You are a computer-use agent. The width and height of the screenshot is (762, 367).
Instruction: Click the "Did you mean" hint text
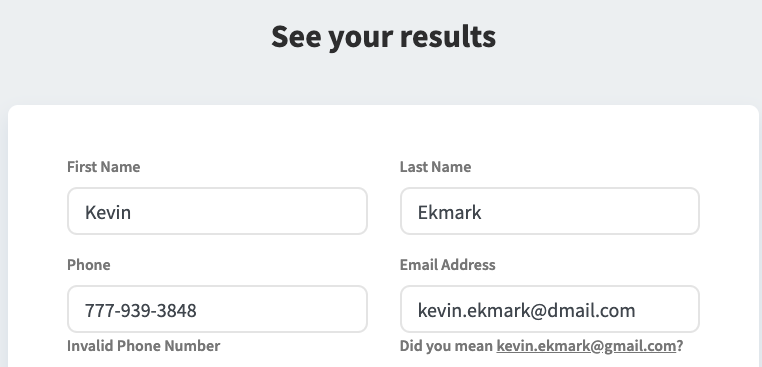446,346
